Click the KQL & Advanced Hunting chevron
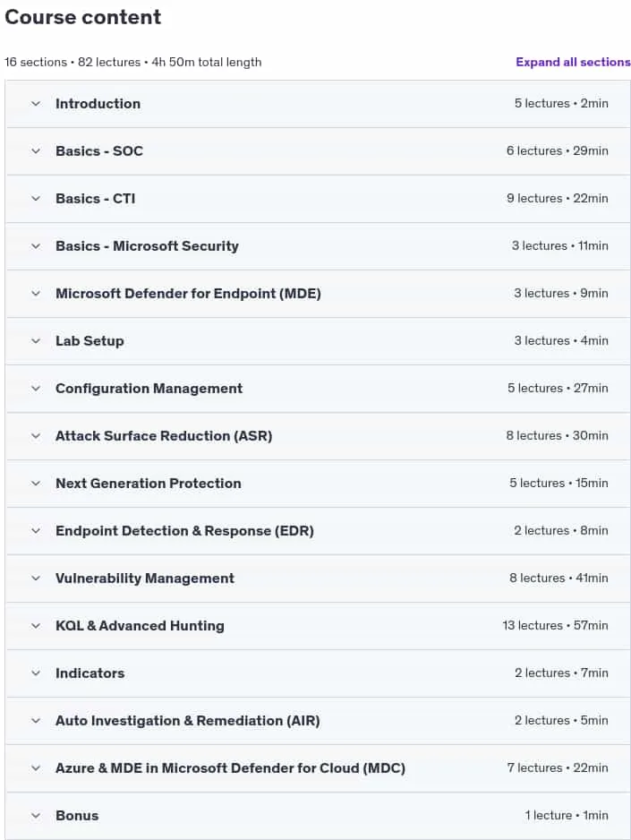Image resolution: width=631 pixels, height=840 pixels. coord(36,626)
